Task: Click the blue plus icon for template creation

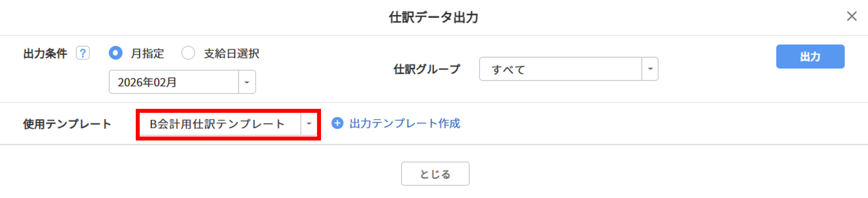Action: click(337, 123)
